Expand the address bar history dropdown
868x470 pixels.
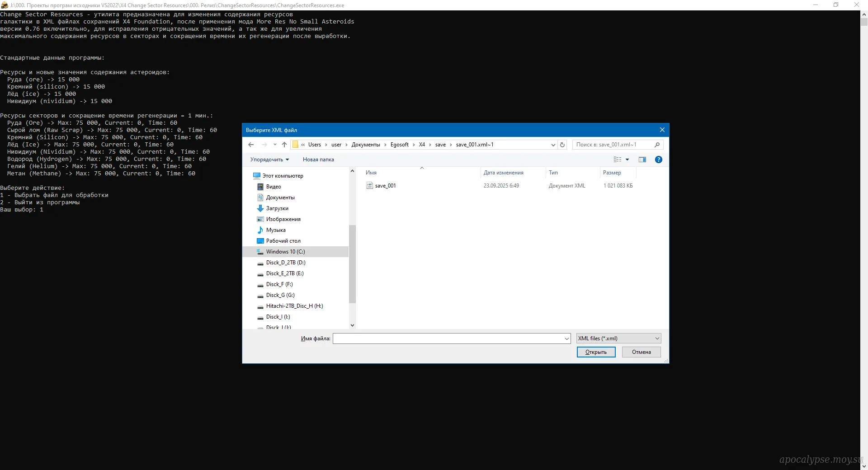553,145
